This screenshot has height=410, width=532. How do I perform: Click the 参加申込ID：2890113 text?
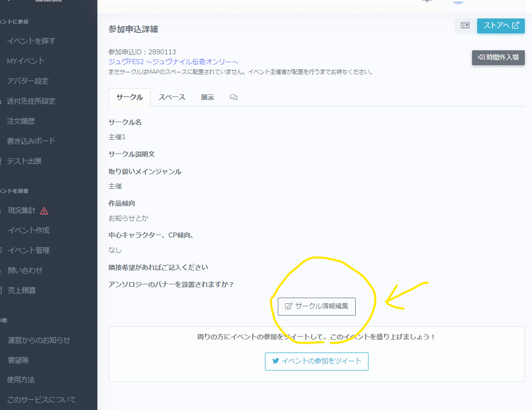pos(142,52)
